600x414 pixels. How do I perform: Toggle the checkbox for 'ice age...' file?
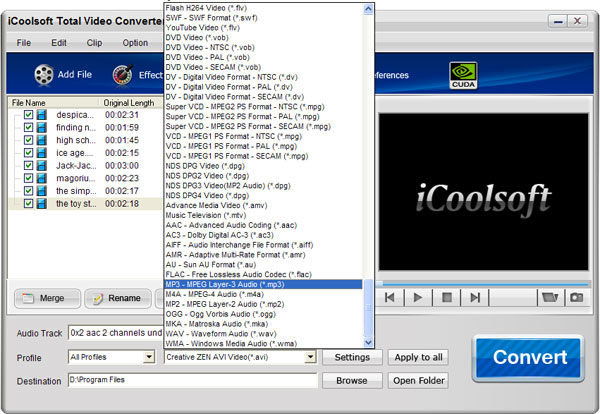tap(28, 153)
